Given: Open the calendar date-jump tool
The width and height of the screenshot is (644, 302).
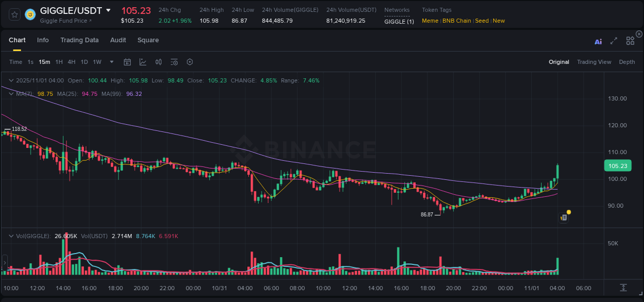Looking at the screenshot, I should click(x=127, y=62).
